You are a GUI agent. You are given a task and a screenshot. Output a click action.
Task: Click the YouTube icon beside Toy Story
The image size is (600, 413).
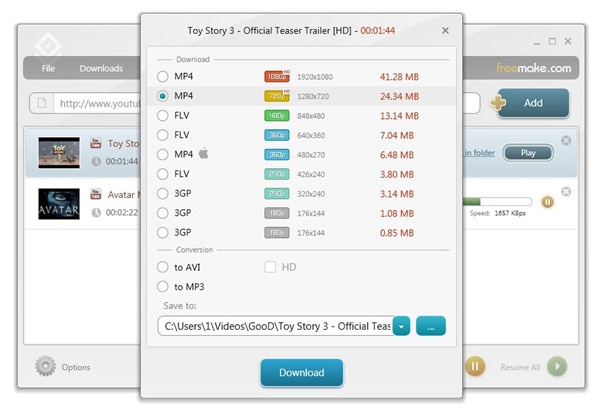pyautogui.click(x=96, y=143)
